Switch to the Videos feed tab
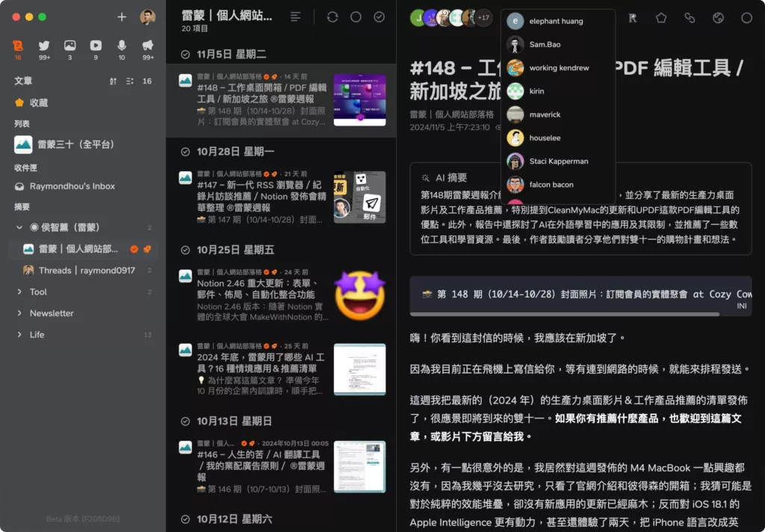The height and width of the screenshot is (532, 765). click(x=96, y=50)
